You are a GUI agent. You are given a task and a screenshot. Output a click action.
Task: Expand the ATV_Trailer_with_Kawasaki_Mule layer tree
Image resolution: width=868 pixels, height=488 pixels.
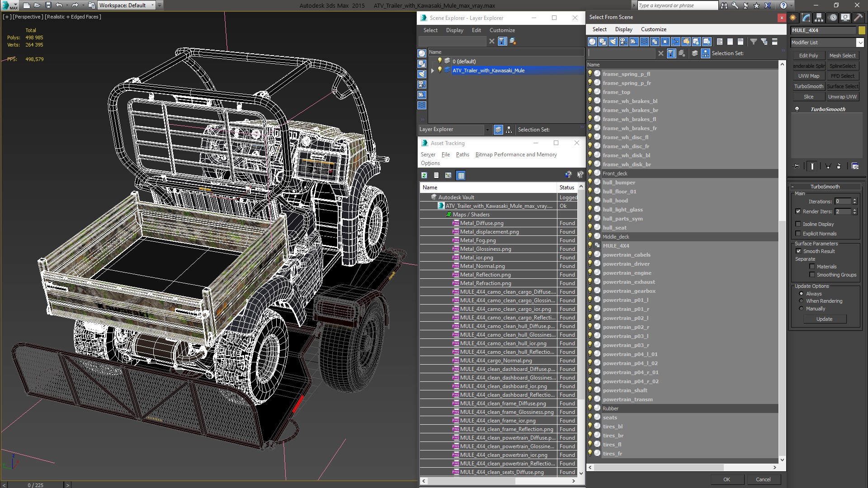coord(433,70)
